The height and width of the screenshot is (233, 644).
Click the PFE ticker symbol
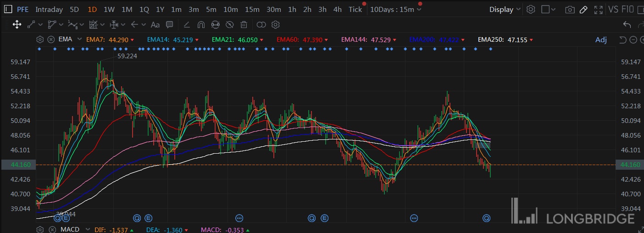pos(23,9)
